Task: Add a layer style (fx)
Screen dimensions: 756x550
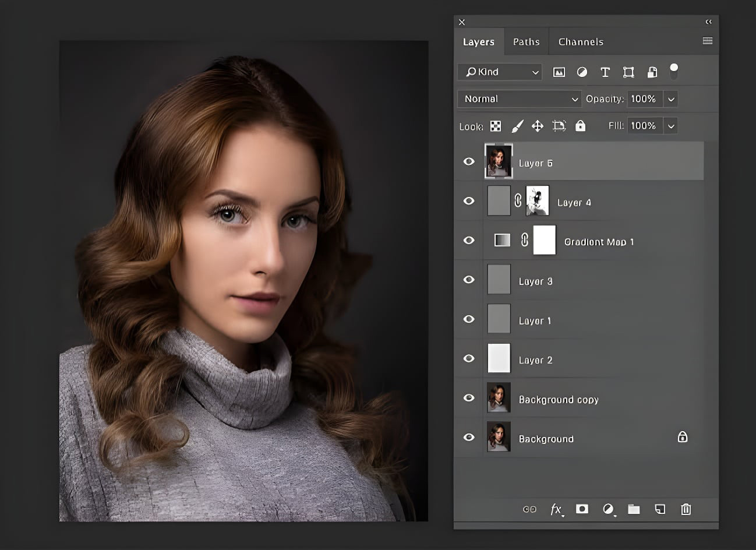Action: coord(557,510)
